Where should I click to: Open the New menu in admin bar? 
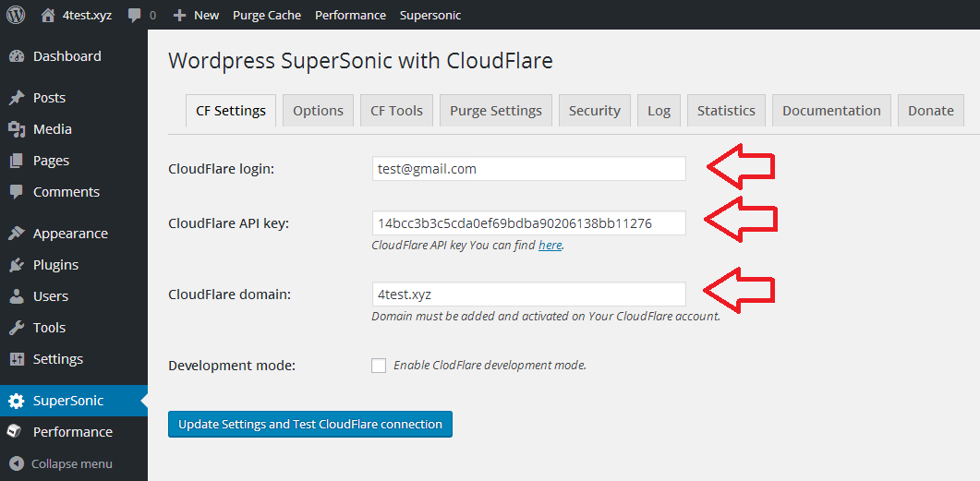(206, 15)
